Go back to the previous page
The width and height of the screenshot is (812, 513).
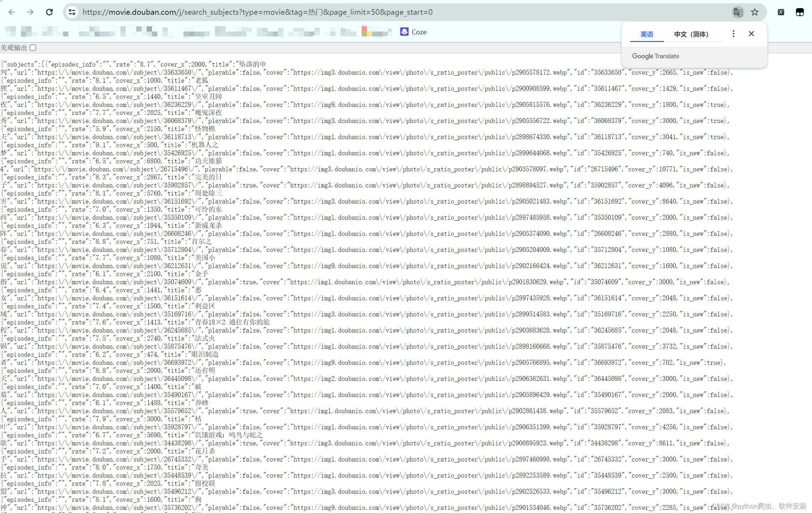tap(12, 12)
